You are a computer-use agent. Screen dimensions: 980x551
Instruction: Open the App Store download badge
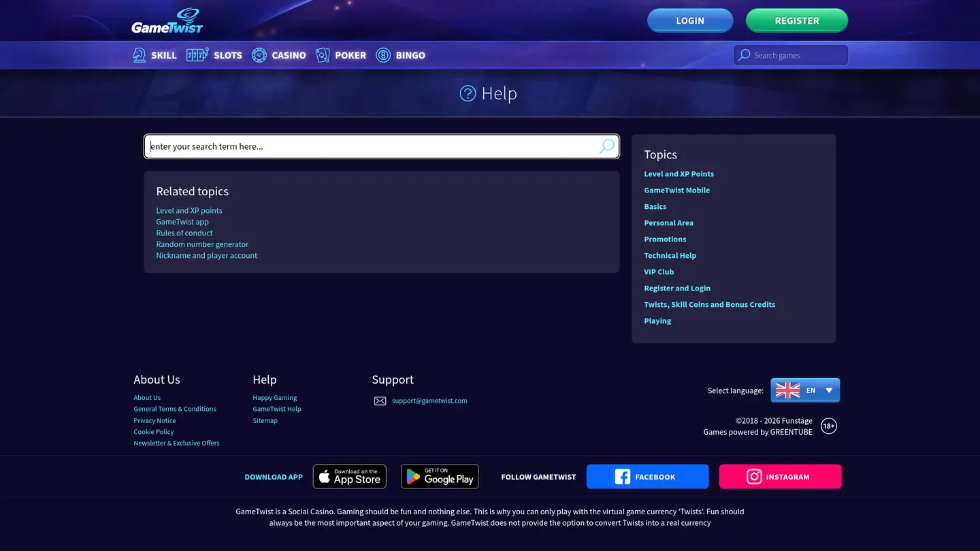click(x=350, y=477)
